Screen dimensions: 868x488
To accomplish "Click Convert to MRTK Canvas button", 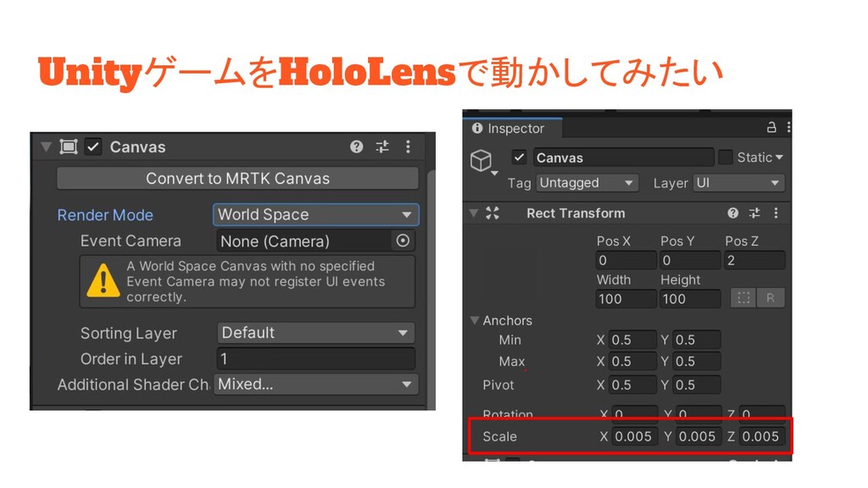I will point(237,179).
